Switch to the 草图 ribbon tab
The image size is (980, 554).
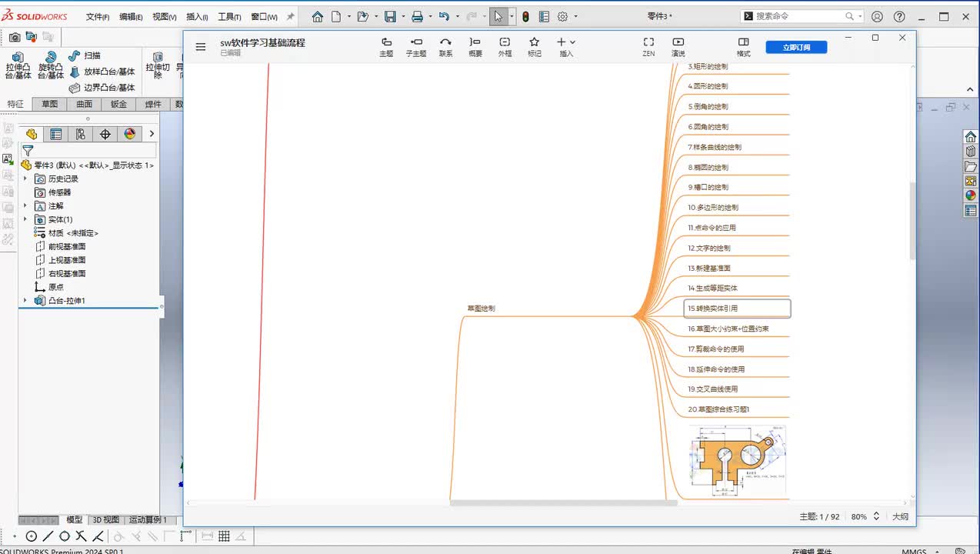[x=49, y=105]
